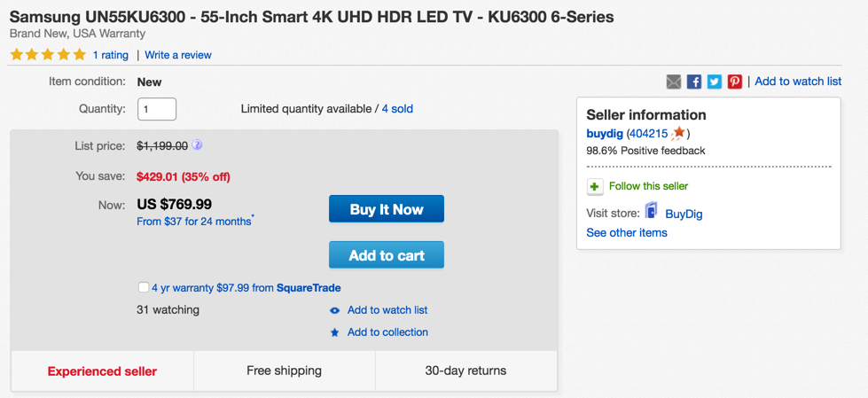Screen dimensions: 868x398
Task: Open the 4 sold link
Action: click(397, 109)
